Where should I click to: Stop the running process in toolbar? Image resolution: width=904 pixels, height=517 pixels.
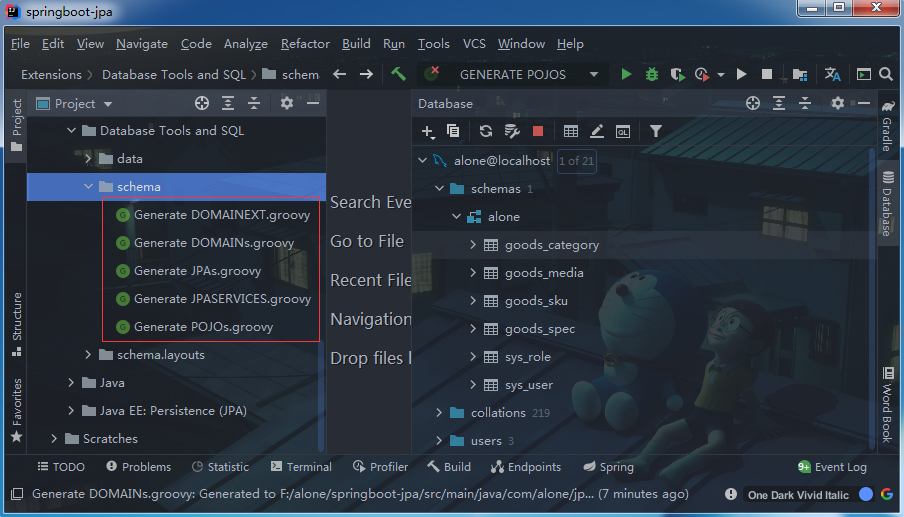767,74
